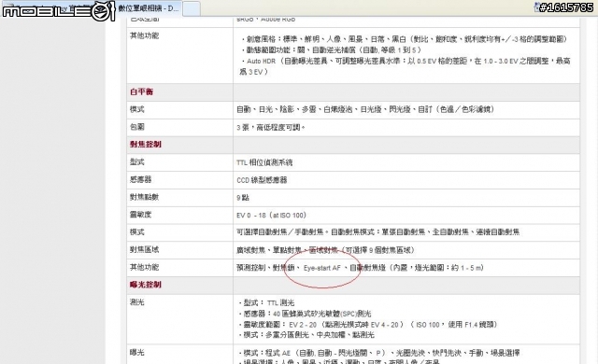Click the value CCD 線型感應器
Viewport: 598px width, 364px height.
pyautogui.click(x=262, y=180)
